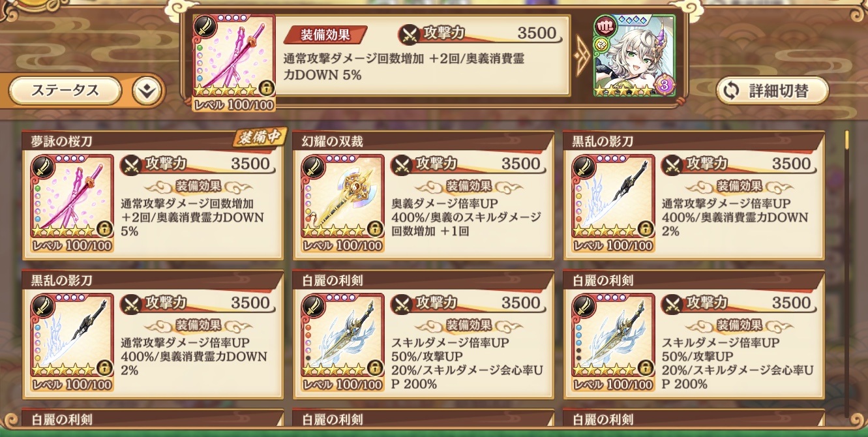Click the 詳細切替 button
Screen dimensions: 868x437
coord(772,91)
